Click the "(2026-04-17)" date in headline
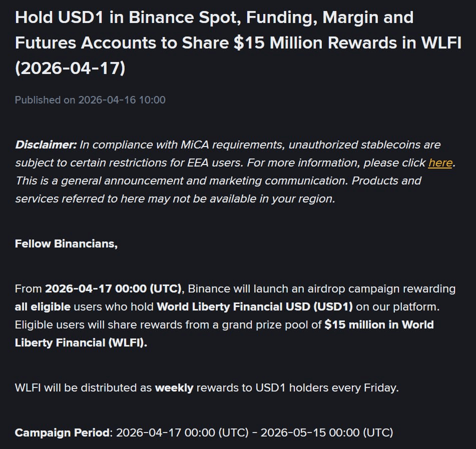476x449 pixels. pos(70,67)
